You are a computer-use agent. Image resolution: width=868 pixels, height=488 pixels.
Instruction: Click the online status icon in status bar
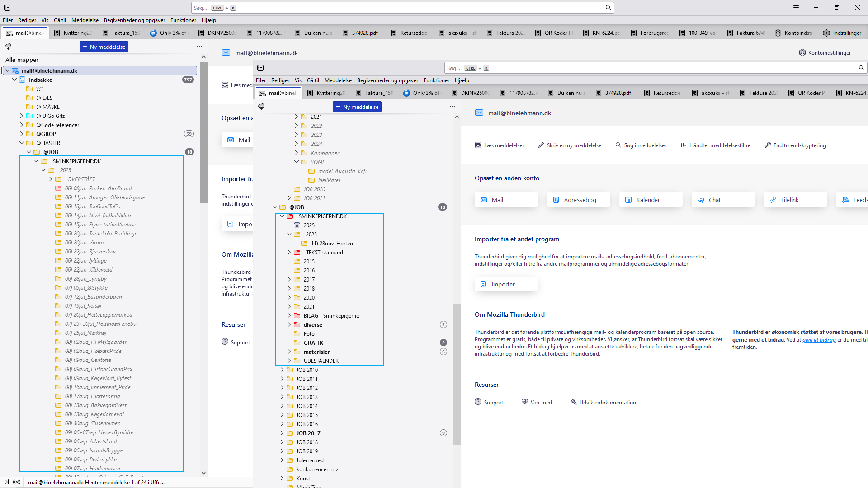tap(17, 482)
